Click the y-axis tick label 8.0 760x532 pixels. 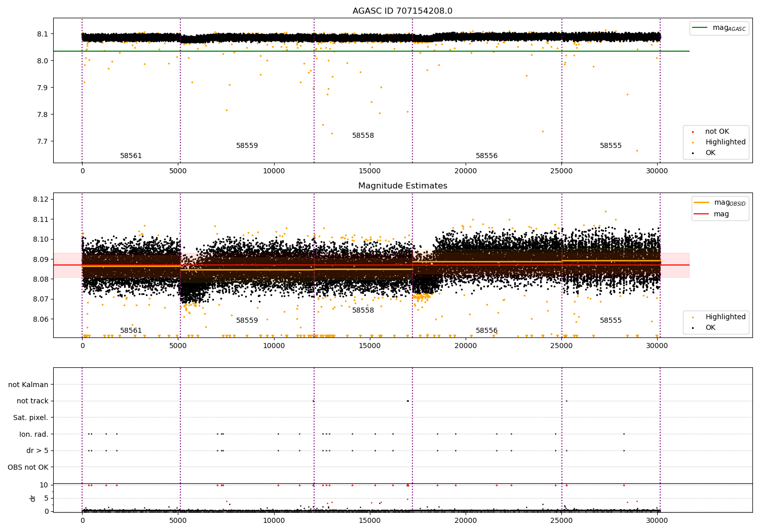[x=43, y=61]
